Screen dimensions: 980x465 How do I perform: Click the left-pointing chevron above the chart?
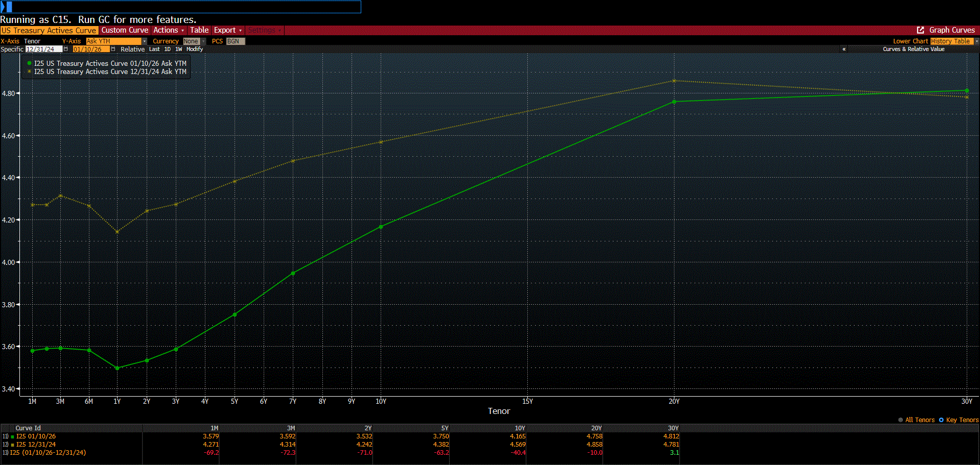click(844, 49)
